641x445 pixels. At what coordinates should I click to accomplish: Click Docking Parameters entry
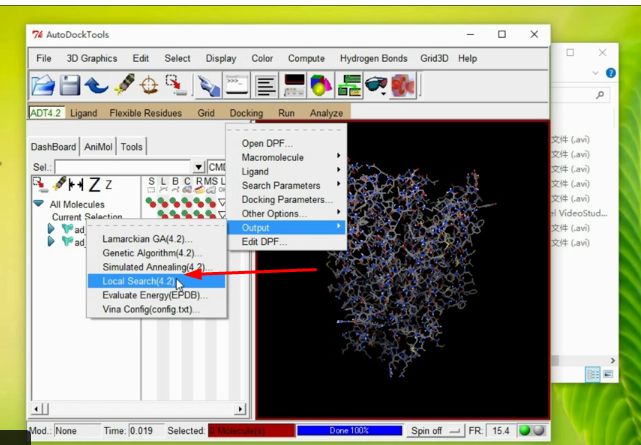[286, 199]
